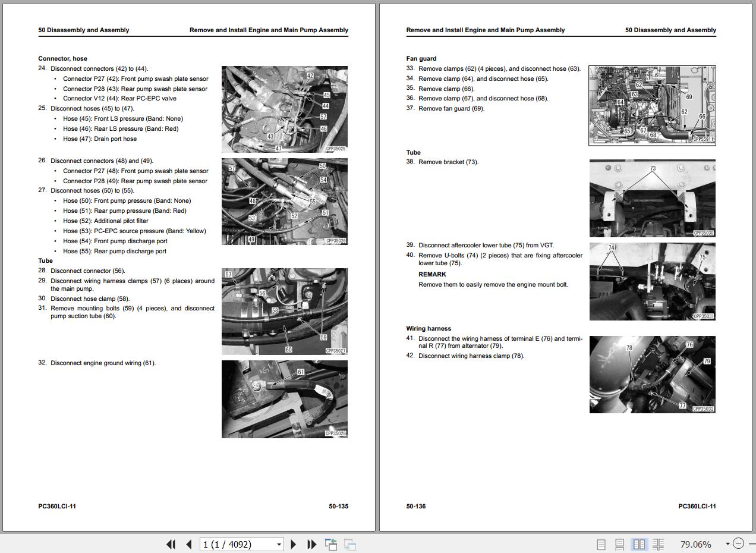Click 'Hose (53): PC-EPC source pressure (Band: Yellow)'
This screenshot has width=756, height=553.
134,231
